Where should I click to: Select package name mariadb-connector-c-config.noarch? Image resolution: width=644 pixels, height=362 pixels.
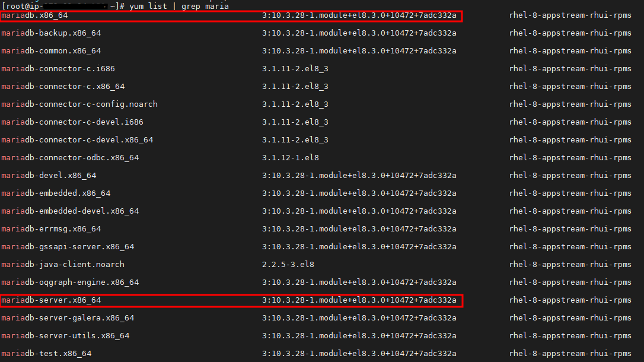(x=79, y=104)
